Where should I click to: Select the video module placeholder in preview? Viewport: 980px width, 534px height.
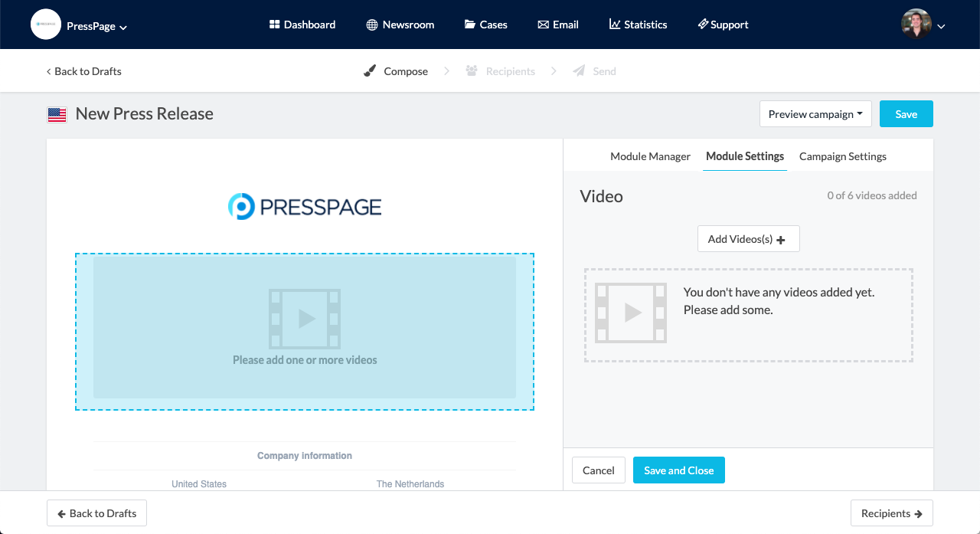pos(305,332)
